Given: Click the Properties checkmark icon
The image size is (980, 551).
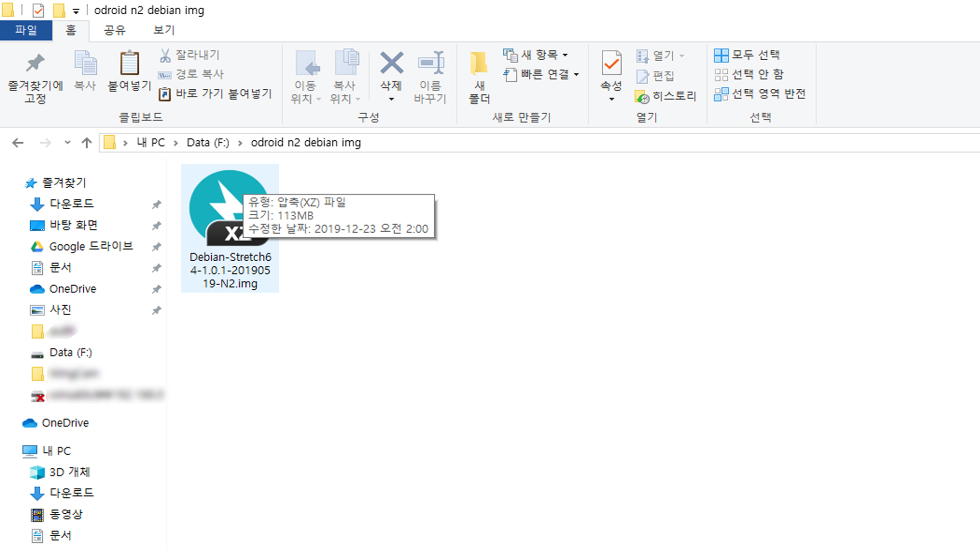Looking at the screenshot, I should point(611,64).
